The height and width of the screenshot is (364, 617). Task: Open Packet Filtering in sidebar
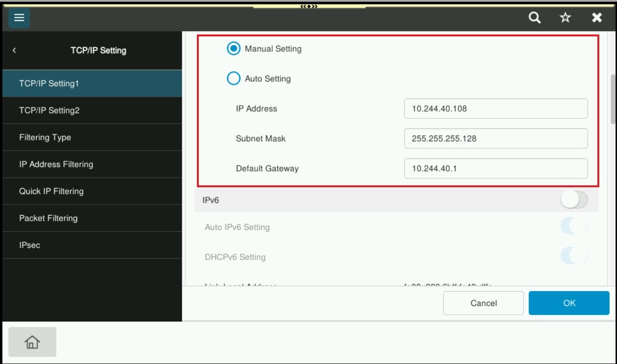pos(92,218)
